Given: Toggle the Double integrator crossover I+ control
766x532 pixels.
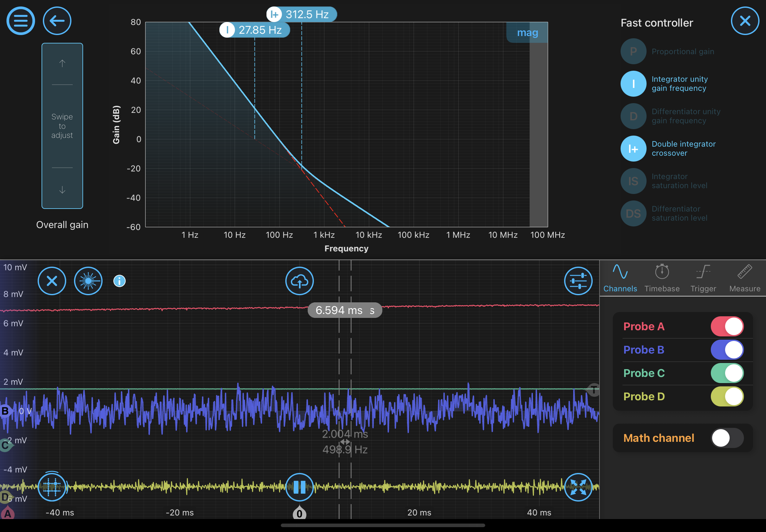Looking at the screenshot, I should tap(633, 149).
